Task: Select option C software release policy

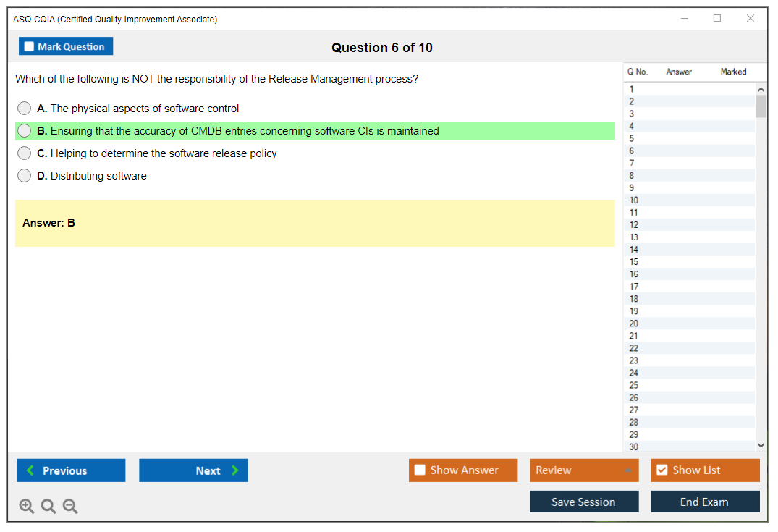Action: 25,153
